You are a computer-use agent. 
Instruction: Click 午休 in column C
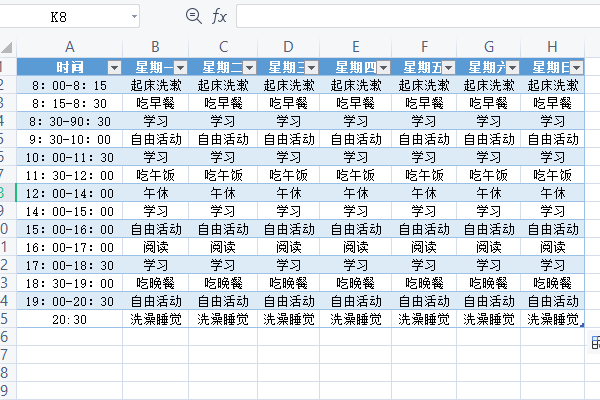(x=223, y=193)
